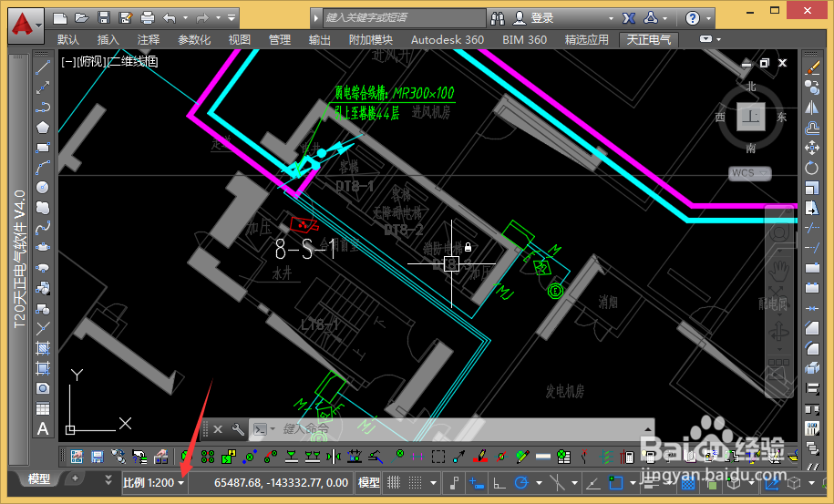Image resolution: width=834 pixels, height=504 pixels.
Task: Save the current drawing
Action: click(x=104, y=18)
